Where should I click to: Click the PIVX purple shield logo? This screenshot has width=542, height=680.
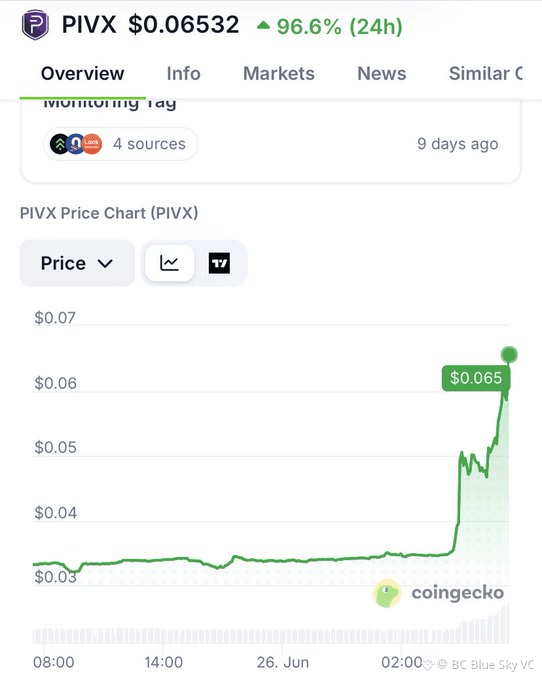tap(35, 25)
